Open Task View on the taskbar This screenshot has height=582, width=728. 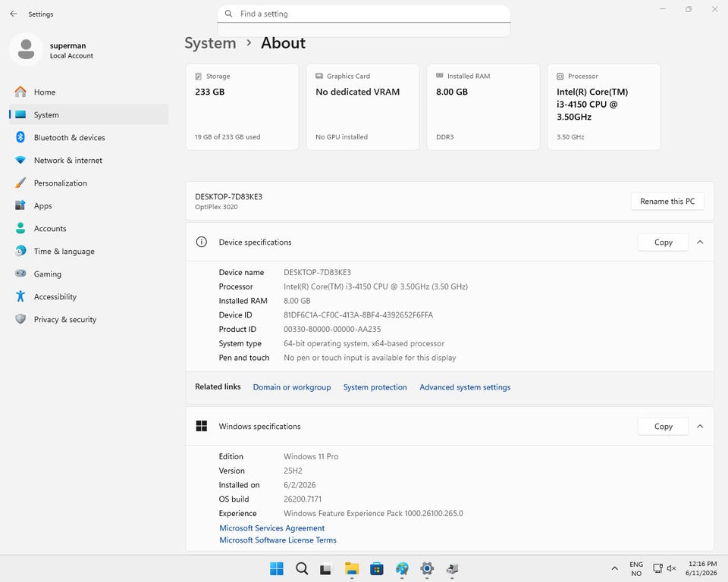pos(326,568)
